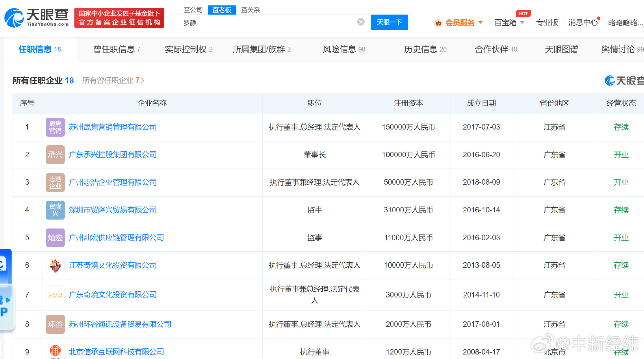The width and height of the screenshot is (644, 359).
Task: Open 深圳市贸隆兴贸易有限公司 company link
Action: [x=113, y=210]
